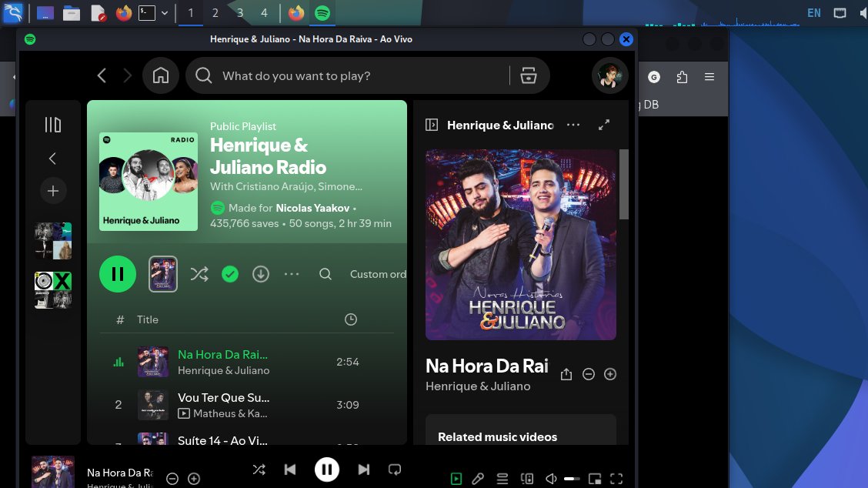Mute the volume with the speaker icon
The height and width of the screenshot is (488, 868).
(x=552, y=479)
